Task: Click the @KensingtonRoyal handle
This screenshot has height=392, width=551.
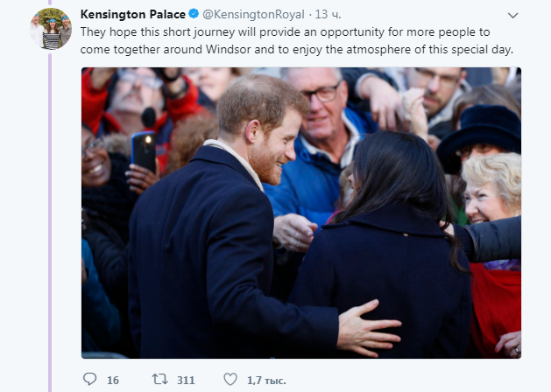Action: click(x=252, y=14)
